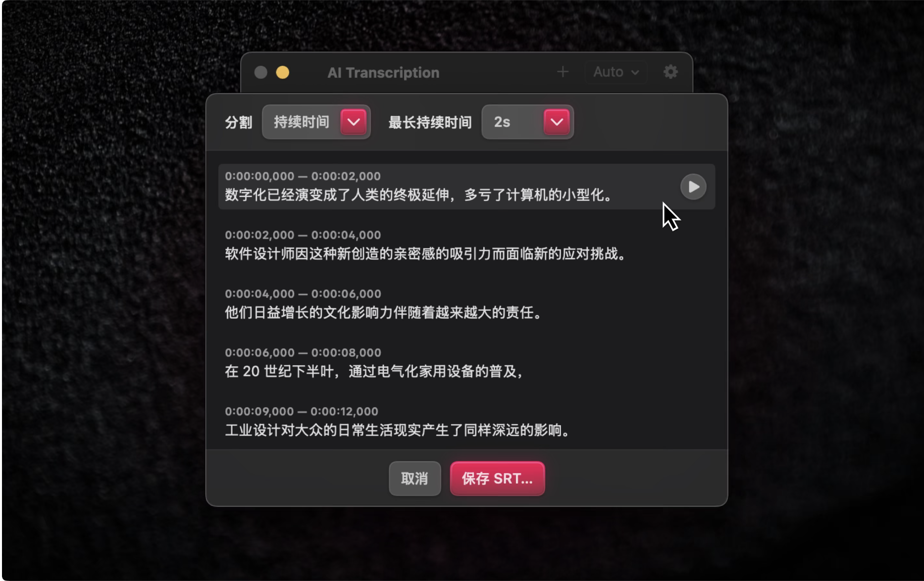Click timestamp 0:00:02,000 — 0:00:04,000
The image size is (924, 581).
[303, 235]
